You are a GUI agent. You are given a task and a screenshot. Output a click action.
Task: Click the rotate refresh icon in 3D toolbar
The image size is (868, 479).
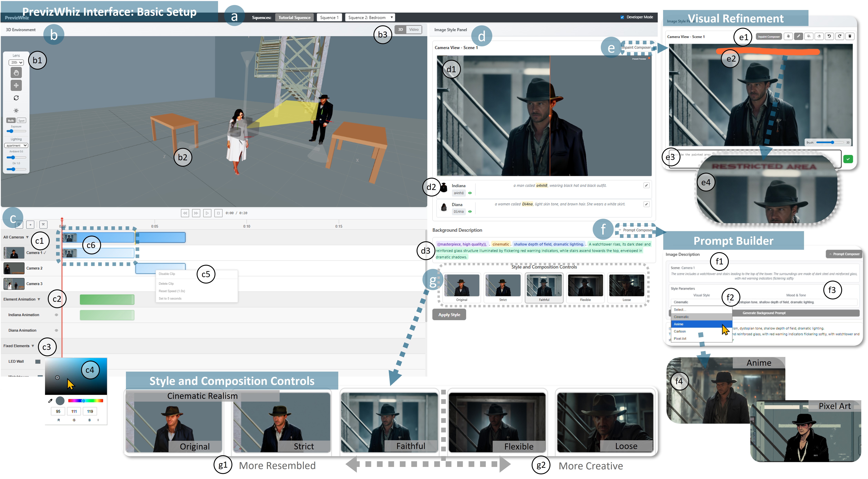[16, 98]
